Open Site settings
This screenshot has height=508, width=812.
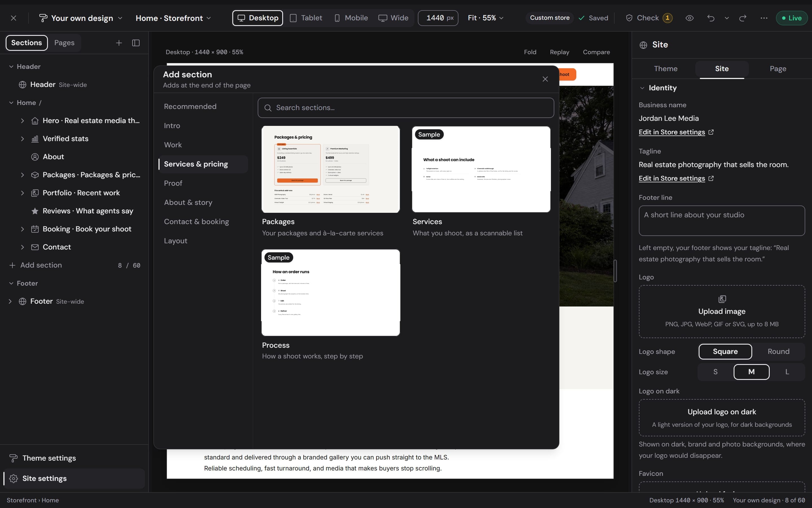pos(74,478)
